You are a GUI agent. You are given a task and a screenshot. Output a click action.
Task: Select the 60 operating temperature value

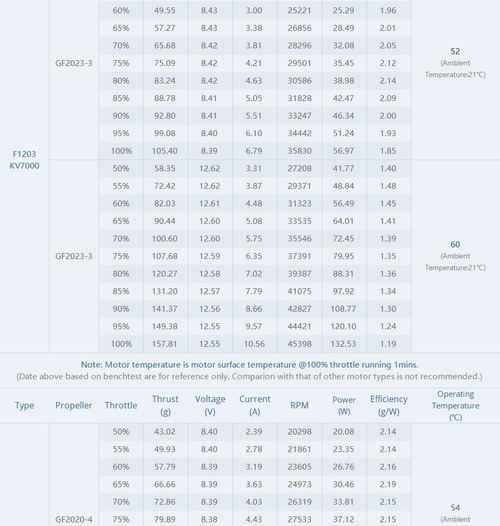click(x=455, y=244)
